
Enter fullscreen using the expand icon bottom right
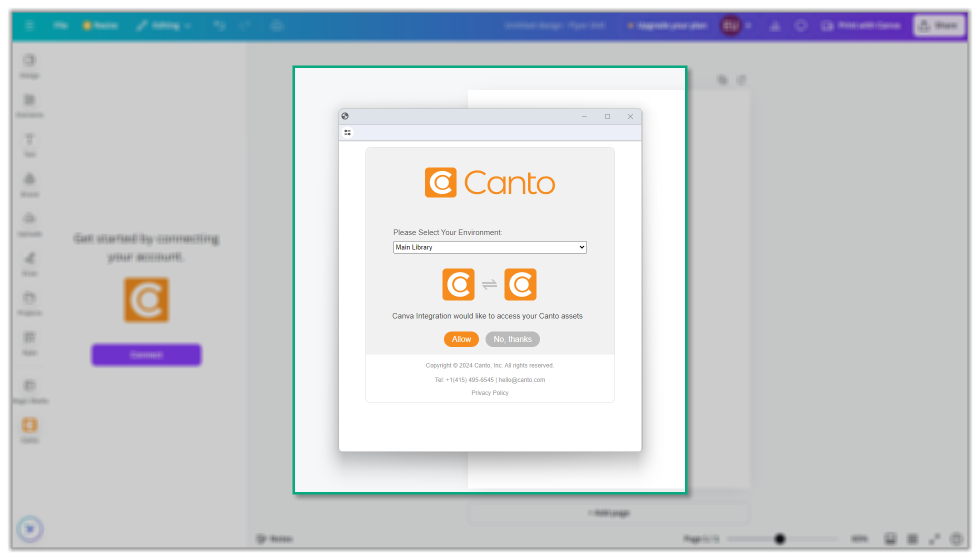point(935,538)
